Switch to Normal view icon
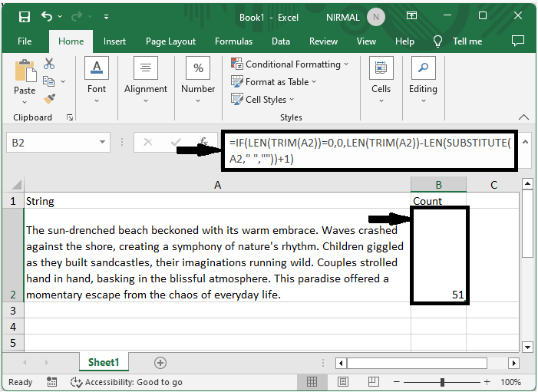 [x=312, y=382]
